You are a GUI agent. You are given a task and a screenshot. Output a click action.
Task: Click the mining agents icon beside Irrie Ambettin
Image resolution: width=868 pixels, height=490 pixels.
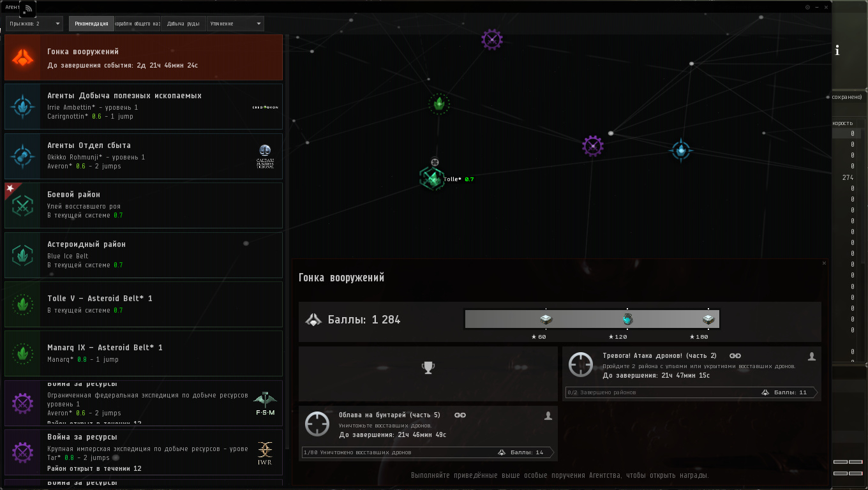23,107
